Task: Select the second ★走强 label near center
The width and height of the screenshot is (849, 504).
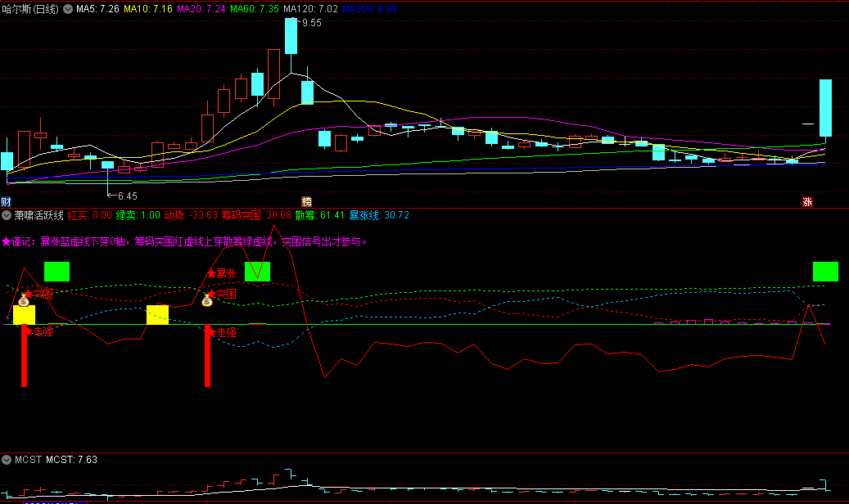Action: [221, 332]
